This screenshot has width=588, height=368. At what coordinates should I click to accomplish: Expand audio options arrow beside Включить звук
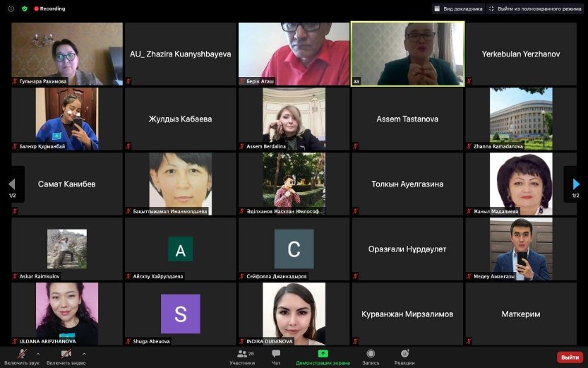[x=38, y=353]
